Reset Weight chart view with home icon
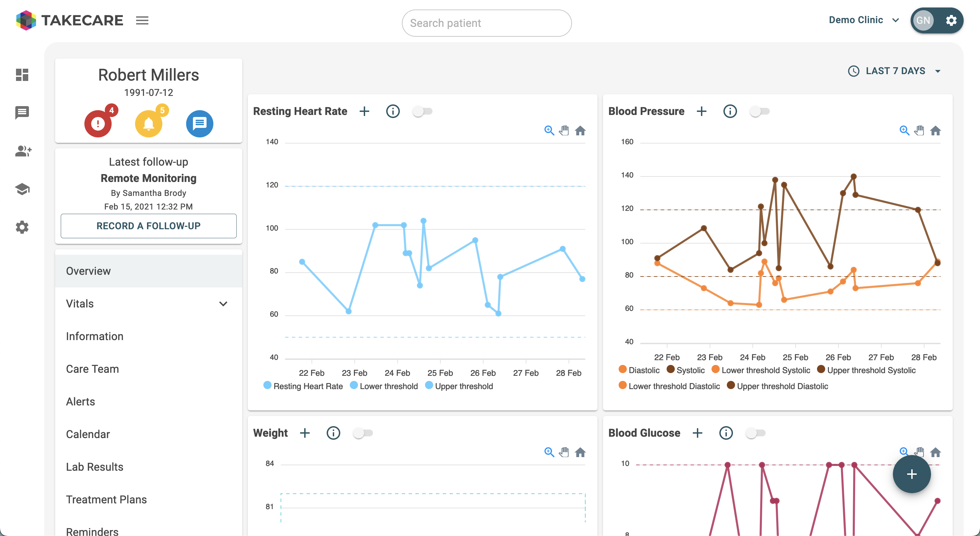The height and width of the screenshot is (536, 980). click(x=581, y=452)
